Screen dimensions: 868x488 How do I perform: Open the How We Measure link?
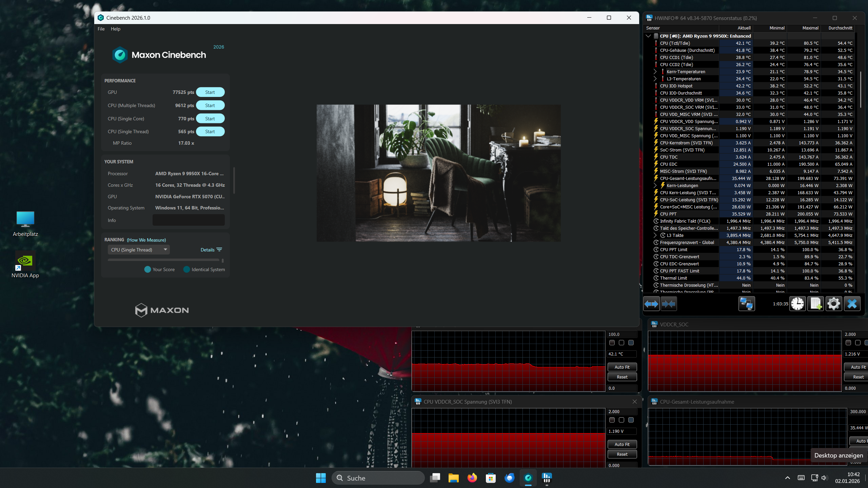coord(146,240)
